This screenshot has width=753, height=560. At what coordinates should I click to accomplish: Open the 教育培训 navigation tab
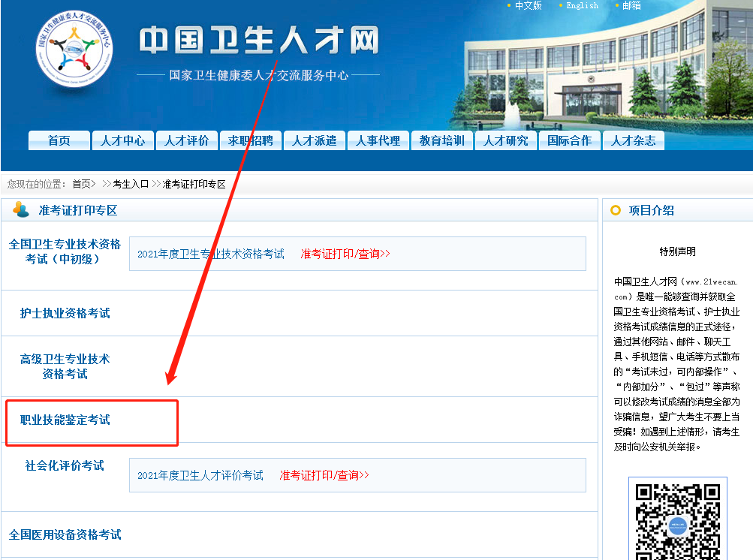point(441,140)
